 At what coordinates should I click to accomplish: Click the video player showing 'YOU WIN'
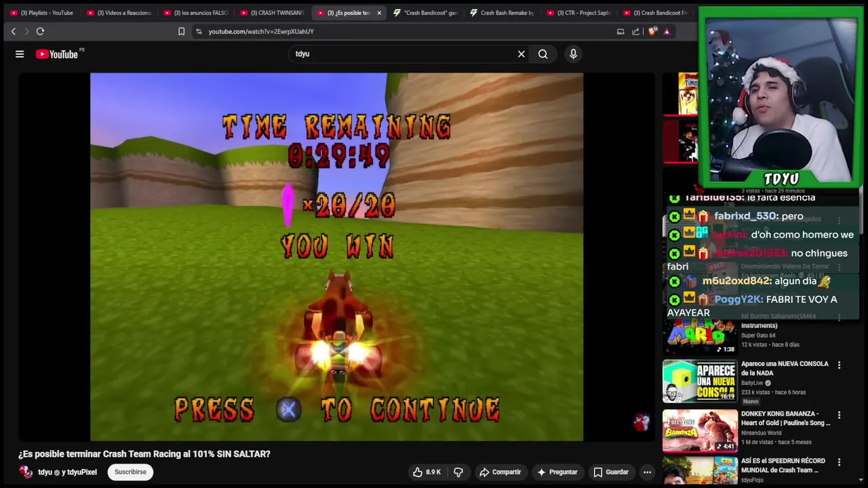336,257
